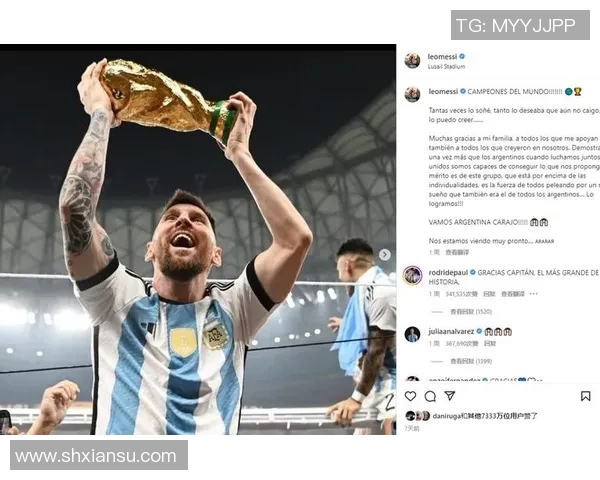Screen dimensions: 600x480
Task: Open the Lusail Stadium location link
Action: [447, 67]
